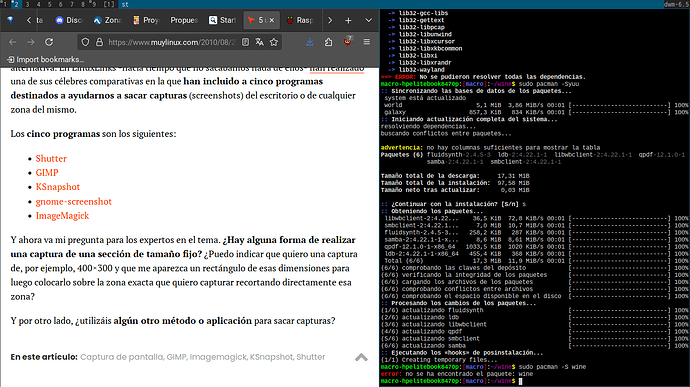
Task: Switch to the Proy tab
Action: [x=146, y=20]
